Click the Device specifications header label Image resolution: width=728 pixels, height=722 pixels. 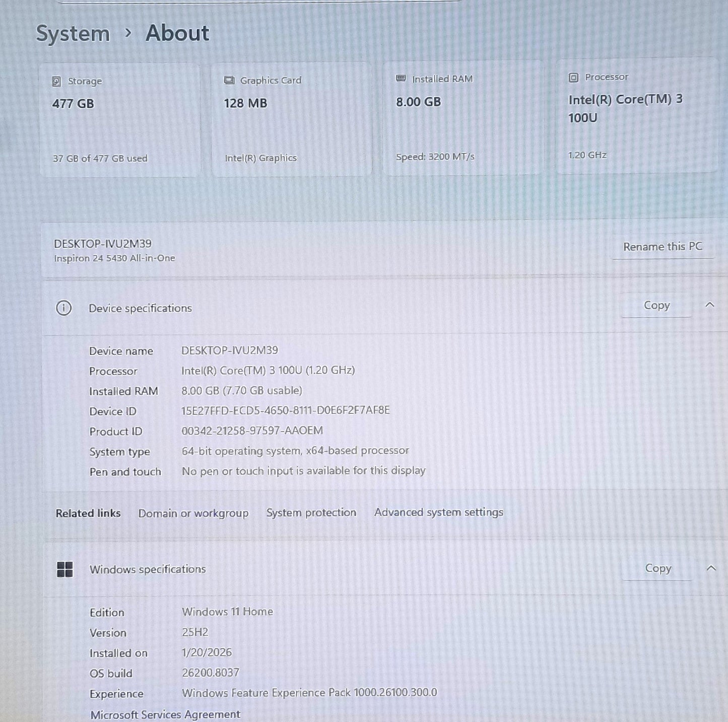(140, 308)
